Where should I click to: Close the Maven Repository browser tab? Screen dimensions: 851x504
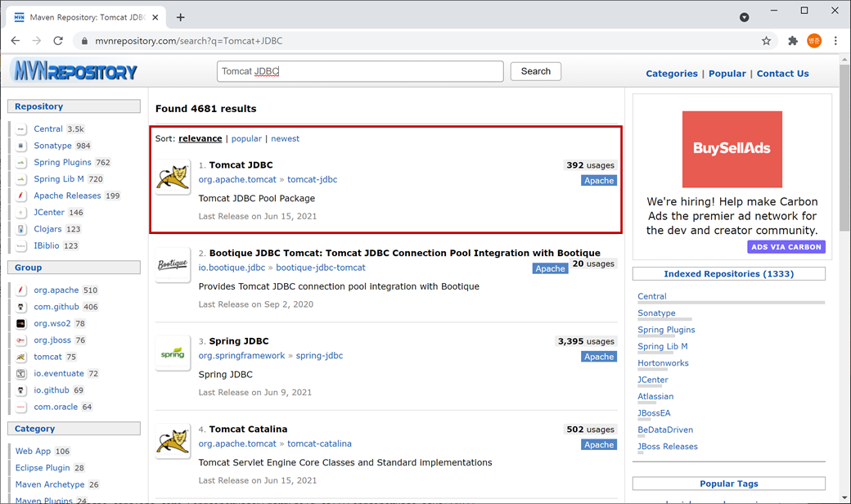pos(155,17)
